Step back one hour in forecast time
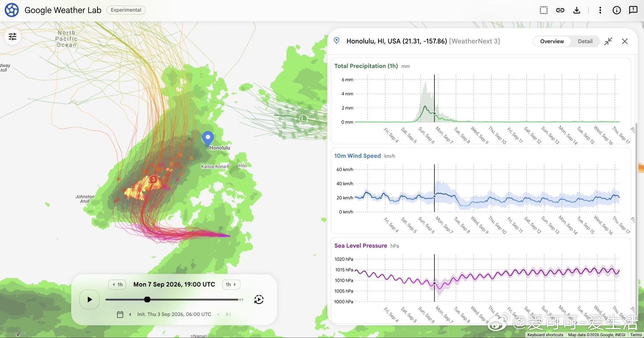 117,285
